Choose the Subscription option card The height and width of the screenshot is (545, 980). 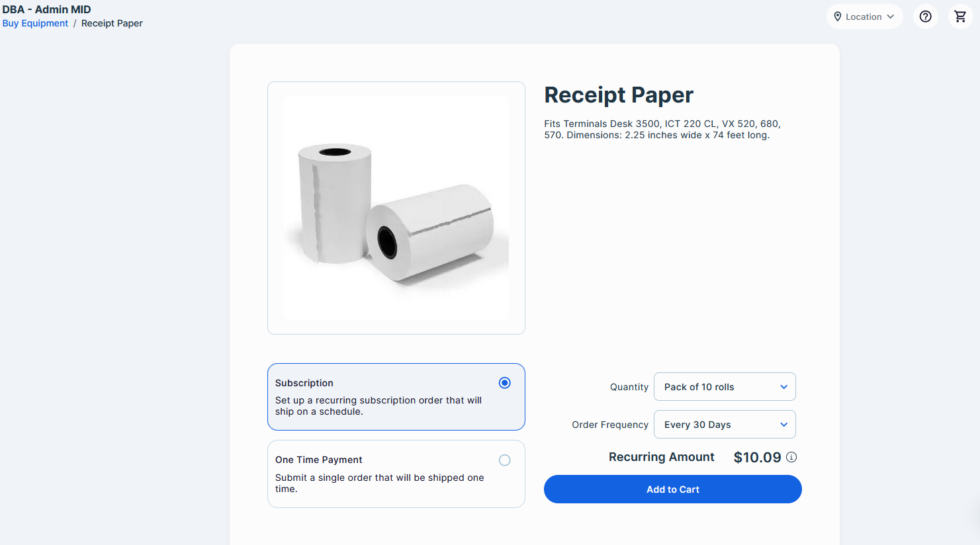tap(396, 397)
